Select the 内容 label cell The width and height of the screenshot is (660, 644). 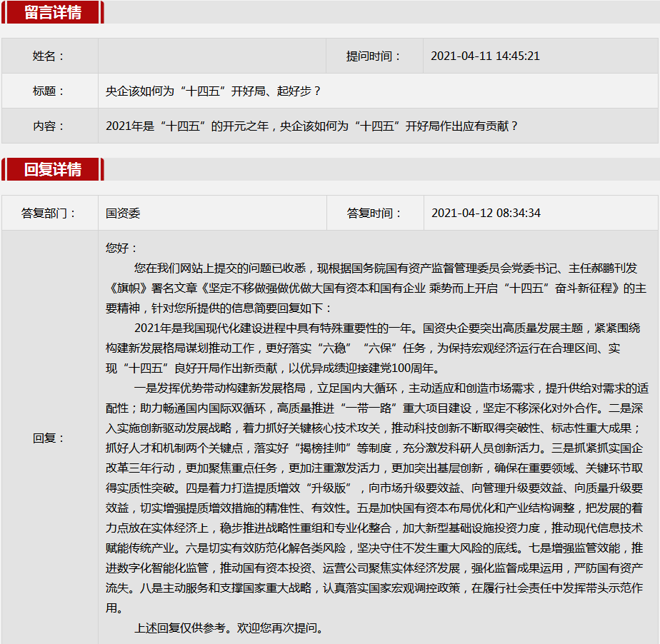[49, 126]
